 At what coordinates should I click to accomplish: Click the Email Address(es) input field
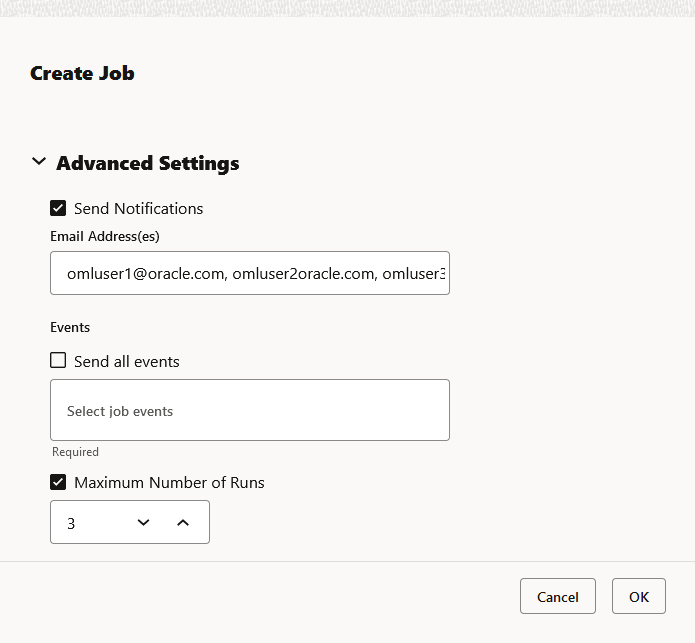(250, 273)
